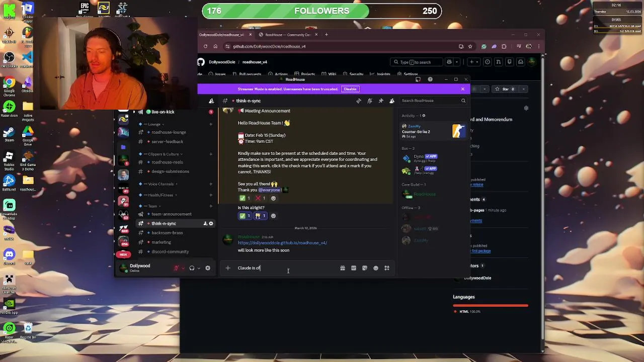Image resolution: width=644 pixels, height=362 pixels.
Task: Dismiss the Streamer Mode banner
Action: coord(463,89)
